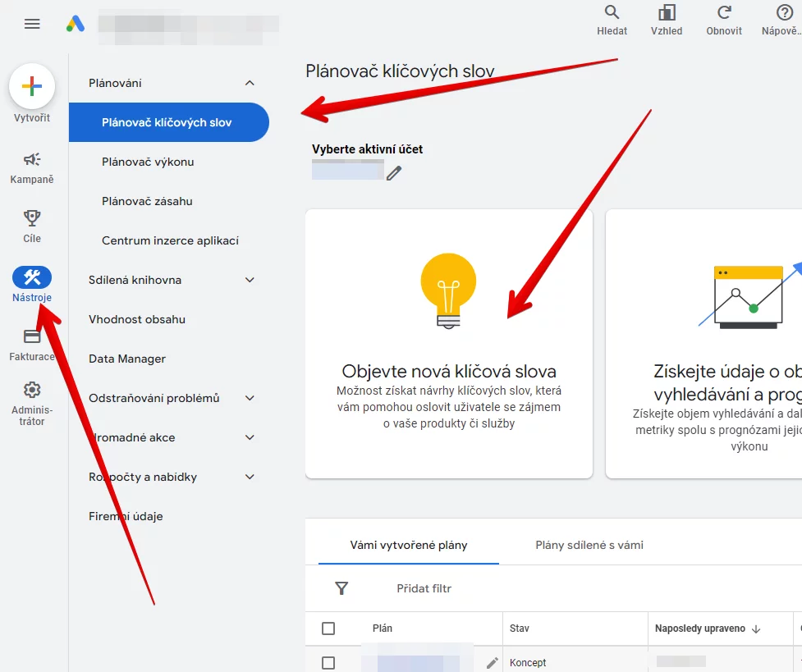The height and width of the screenshot is (672, 802).
Task: Click chart illustration on search volume card
Action: (750, 297)
